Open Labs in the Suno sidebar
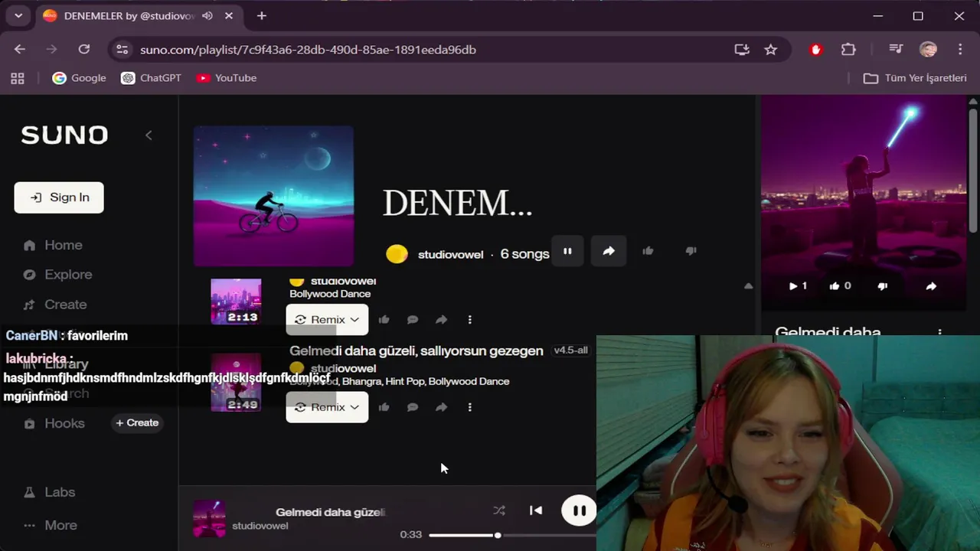Image resolution: width=980 pixels, height=551 pixels. pyautogui.click(x=50, y=492)
